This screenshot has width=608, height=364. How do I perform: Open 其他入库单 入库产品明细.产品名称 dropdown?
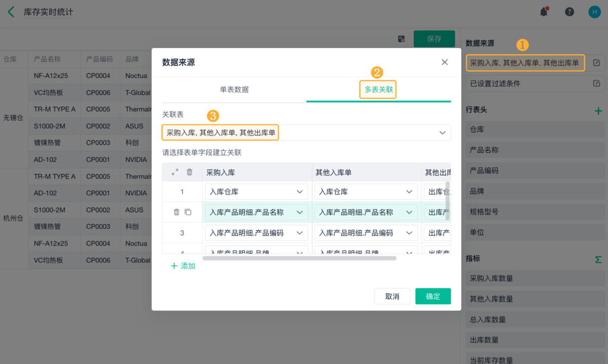point(366,213)
